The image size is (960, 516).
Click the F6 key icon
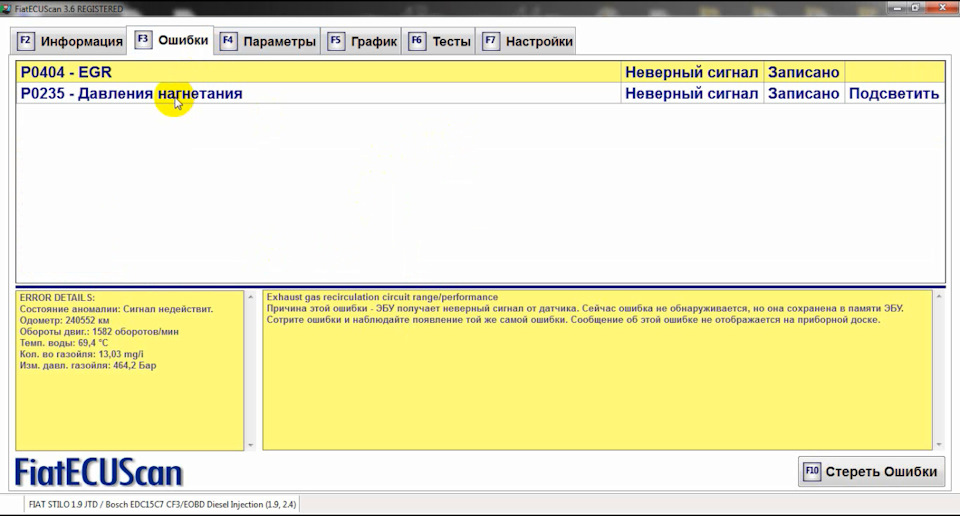click(416, 41)
